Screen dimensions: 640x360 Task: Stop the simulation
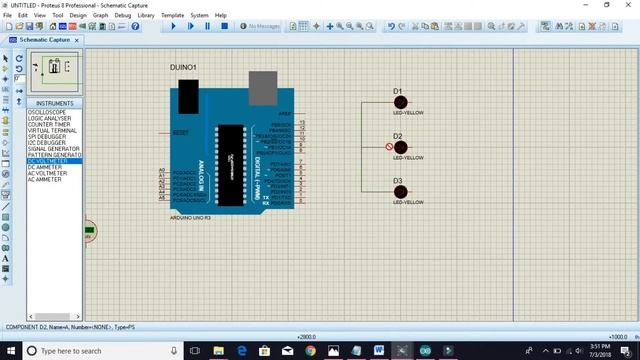224,26
